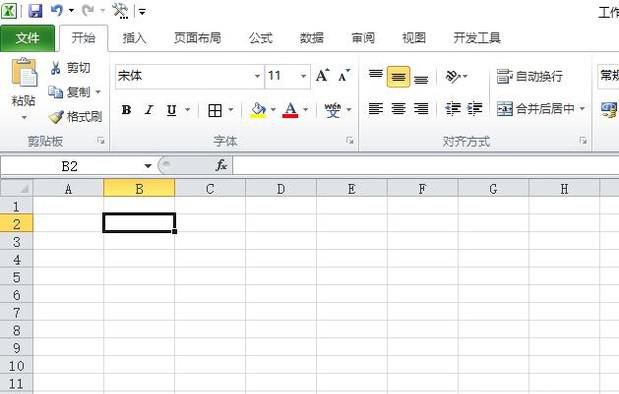Open the 剪贴板 dialog launcher

[101, 141]
